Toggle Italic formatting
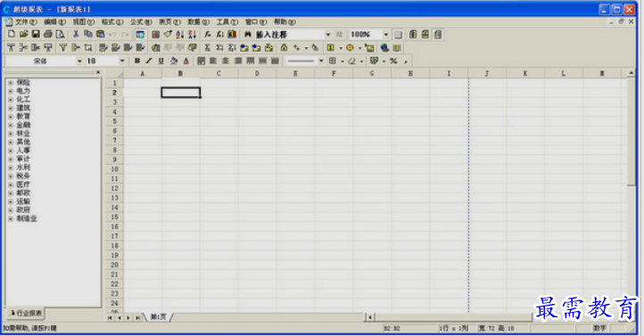The image size is (644, 336). [x=149, y=61]
